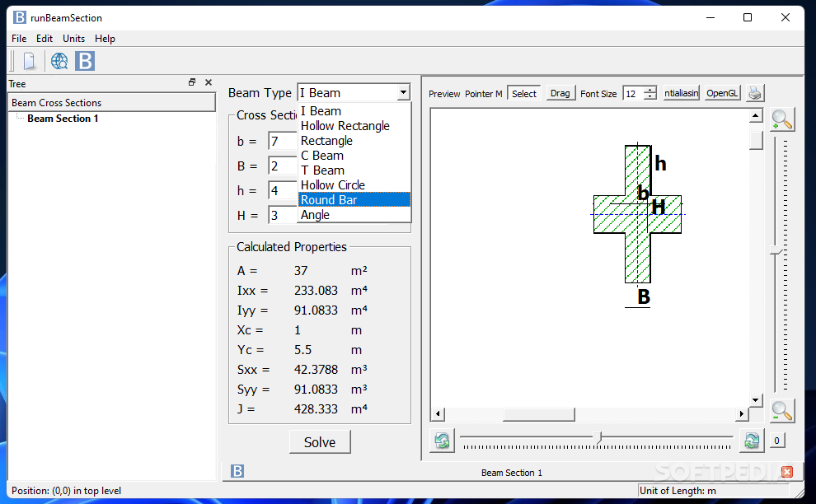
Task: Click the preview vertical scrollbar up arrow
Action: [x=756, y=115]
